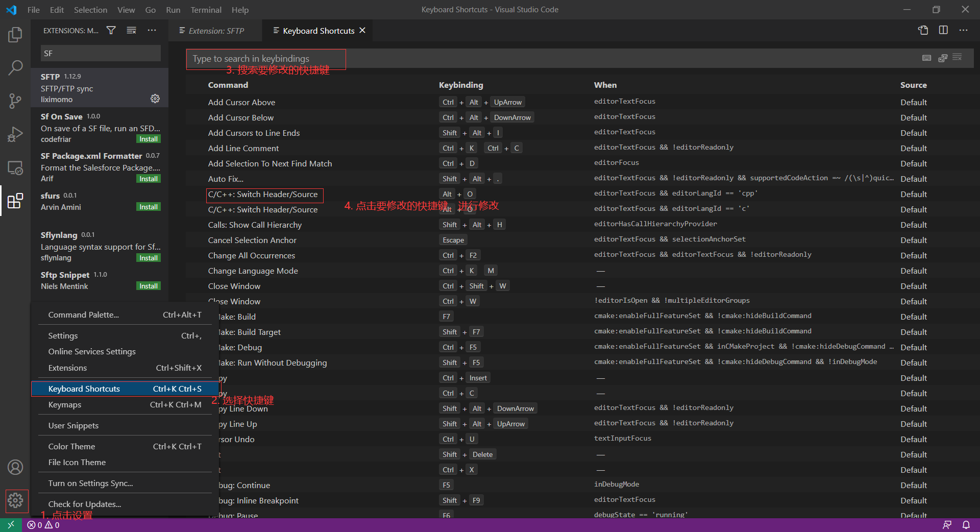Screen dimensions: 980x532
Task: Click remote window indicator in status bar
Action: (x=11, y=525)
